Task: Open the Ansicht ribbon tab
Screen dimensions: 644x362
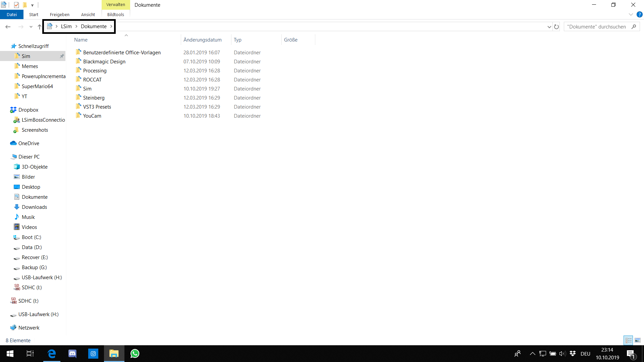Action: [x=88, y=14]
